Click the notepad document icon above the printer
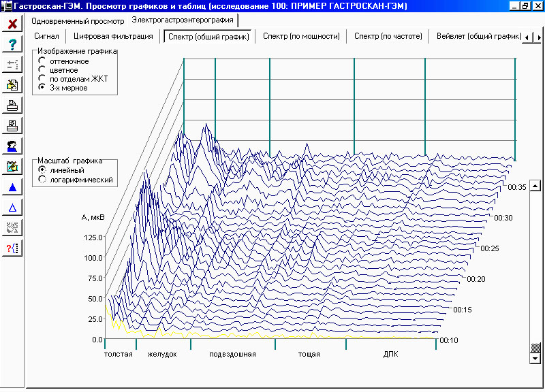This screenshot has width=545, height=392. pos(12,85)
